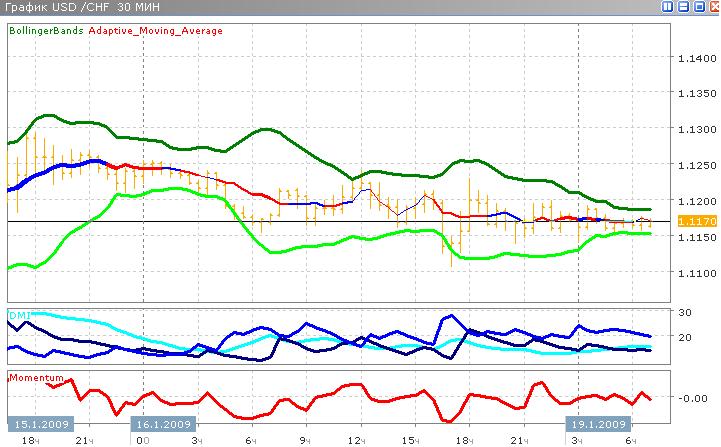Image resolution: width=721 pixels, height=447 pixels.
Task: Click the 1.1300 price axis label
Action: pyautogui.click(x=696, y=130)
